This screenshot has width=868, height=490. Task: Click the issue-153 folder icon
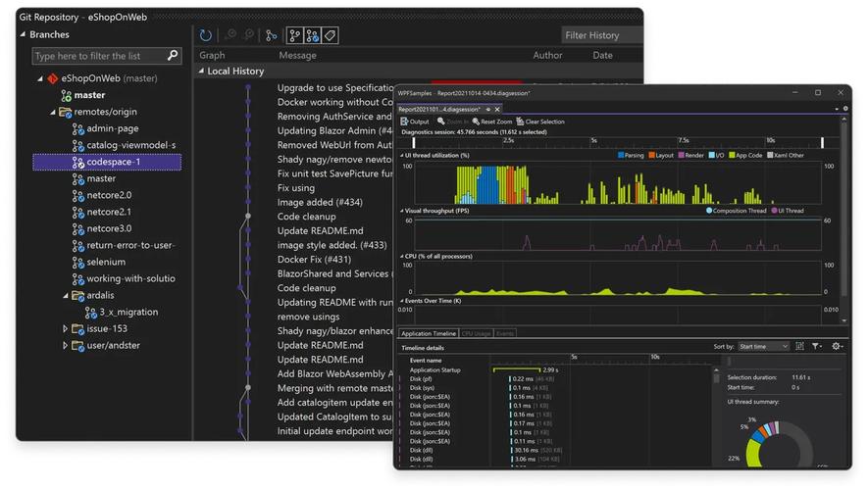pyautogui.click(x=78, y=329)
